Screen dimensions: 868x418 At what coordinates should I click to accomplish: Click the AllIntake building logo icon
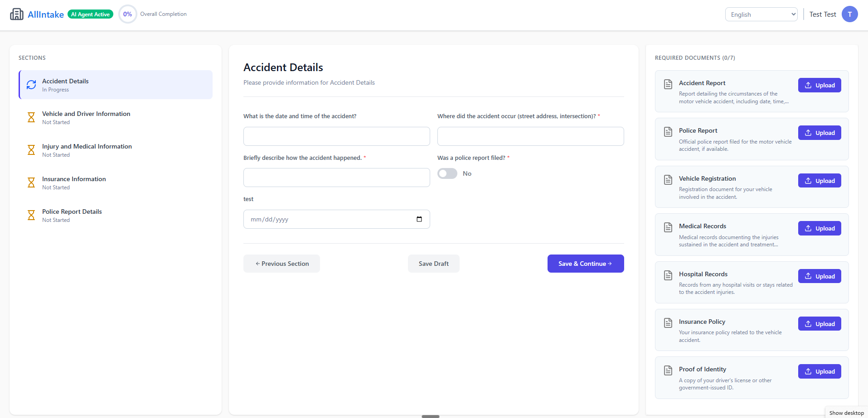pyautogui.click(x=17, y=14)
